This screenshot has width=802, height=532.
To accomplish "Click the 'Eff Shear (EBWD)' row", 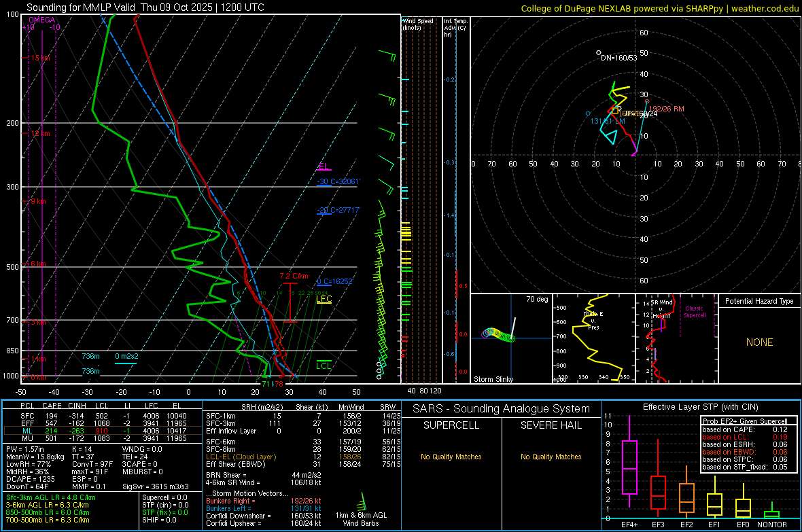I will click(x=303, y=464).
